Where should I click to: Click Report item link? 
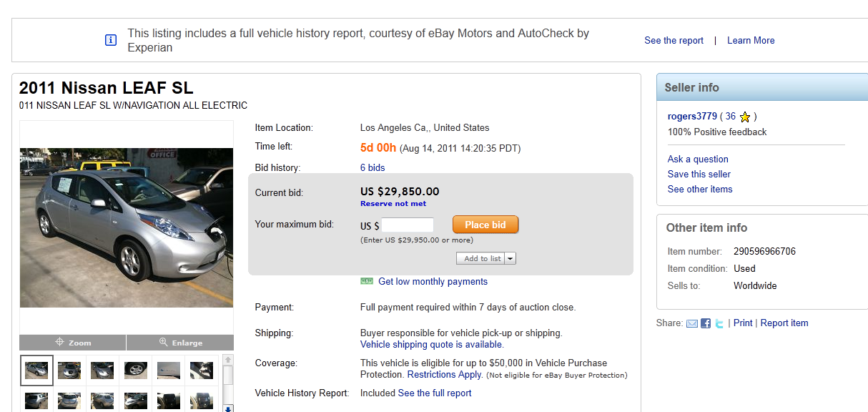pos(784,323)
